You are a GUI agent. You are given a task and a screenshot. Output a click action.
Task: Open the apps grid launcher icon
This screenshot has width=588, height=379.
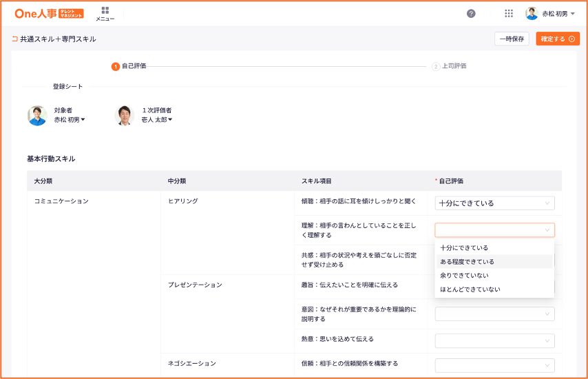coord(509,14)
